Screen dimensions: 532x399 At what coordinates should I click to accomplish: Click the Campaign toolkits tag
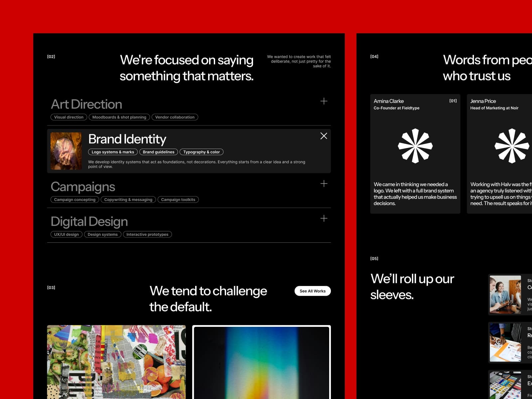(178, 199)
